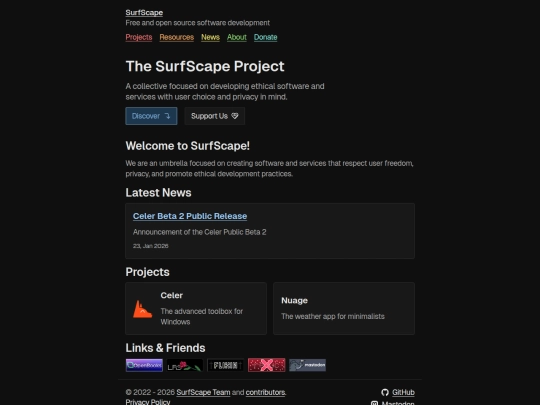Click the '23, Jan 2026' date text
This screenshot has width=540, height=405.
click(x=150, y=246)
